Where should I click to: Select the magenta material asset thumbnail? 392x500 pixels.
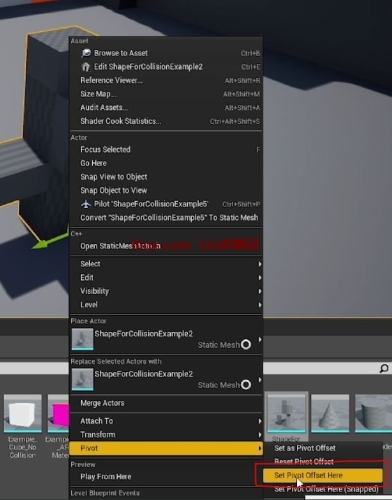59,413
